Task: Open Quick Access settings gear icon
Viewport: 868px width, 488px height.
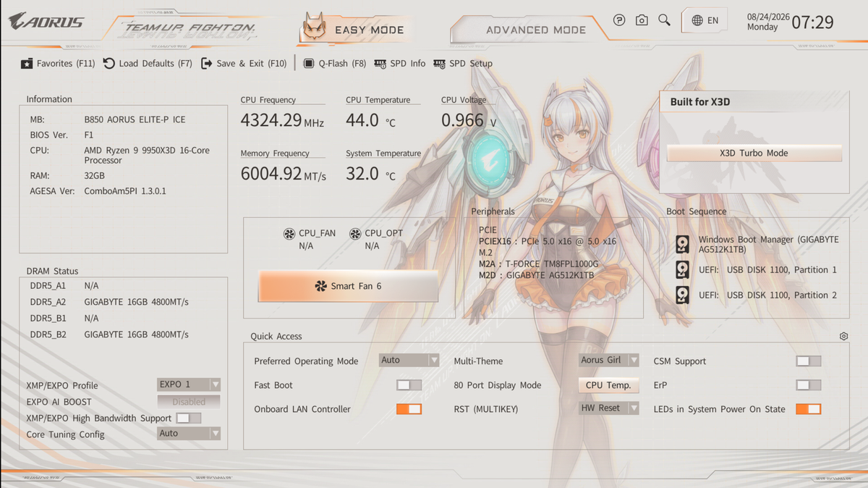Action: [843, 337]
